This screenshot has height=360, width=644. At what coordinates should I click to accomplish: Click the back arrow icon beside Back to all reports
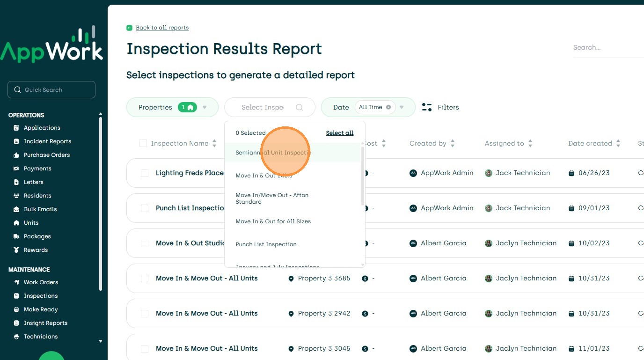[x=129, y=28]
